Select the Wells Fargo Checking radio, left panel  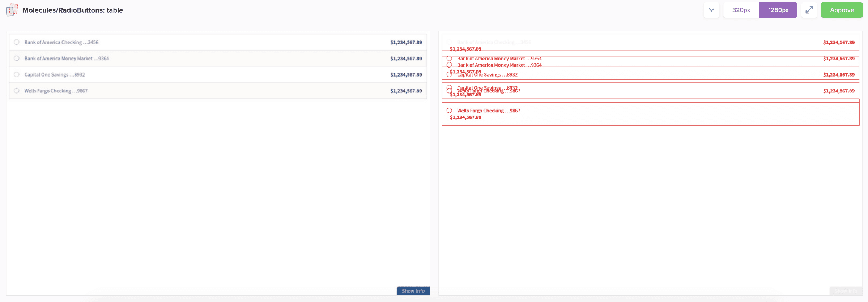click(x=17, y=91)
